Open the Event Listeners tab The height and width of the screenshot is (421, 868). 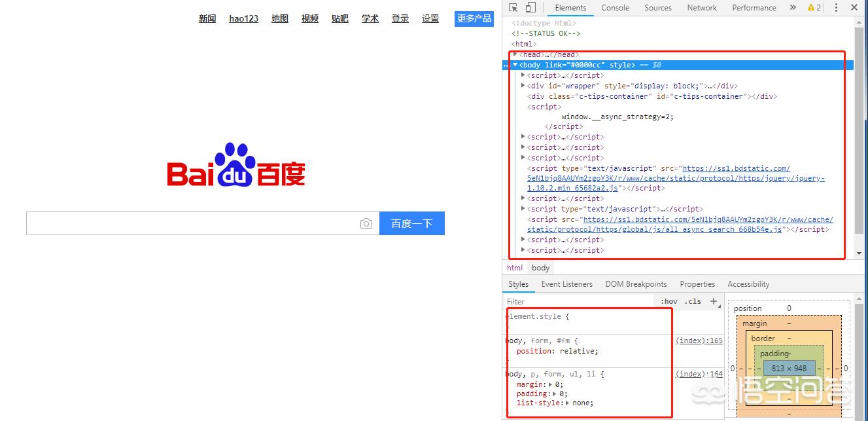tap(567, 284)
